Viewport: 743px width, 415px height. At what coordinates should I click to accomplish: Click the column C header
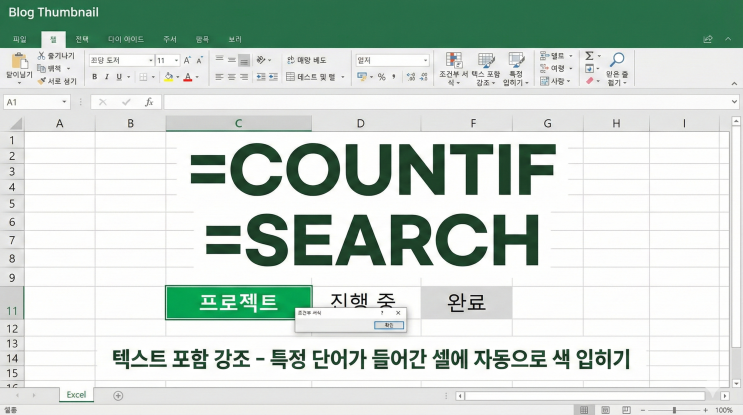(x=238, y=124)
